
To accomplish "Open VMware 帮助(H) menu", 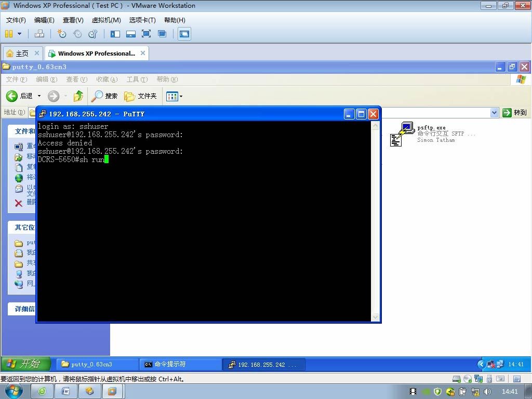I will [175, 20].
